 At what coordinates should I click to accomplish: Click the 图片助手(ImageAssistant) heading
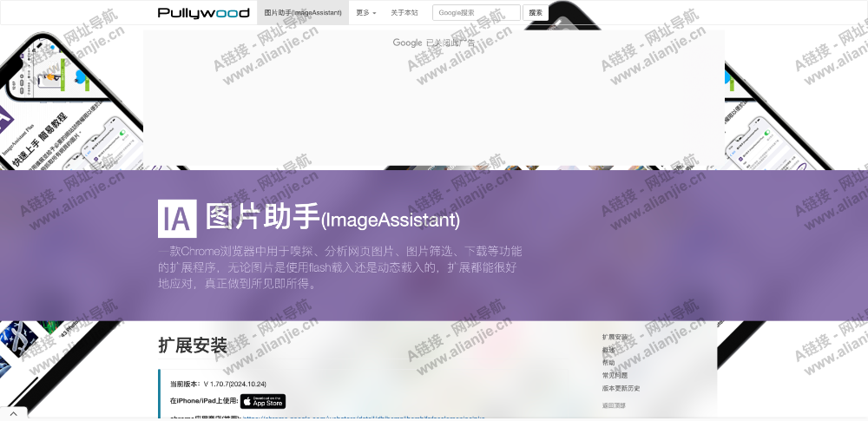[332, 218]
